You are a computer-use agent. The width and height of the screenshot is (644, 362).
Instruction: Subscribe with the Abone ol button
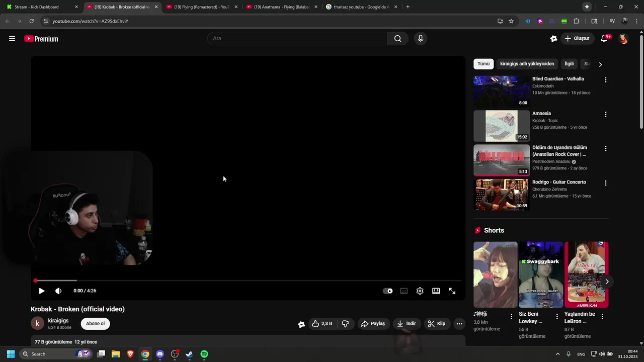95,324
